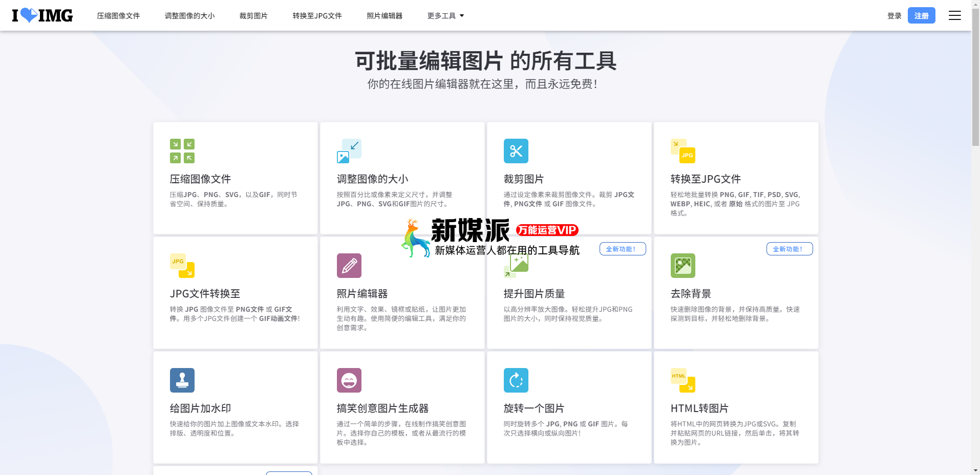This screenshot has width=980, height=475.
Task: Click the 轻松地批量转换 PNG, GIF description
Action: [735, 204]
